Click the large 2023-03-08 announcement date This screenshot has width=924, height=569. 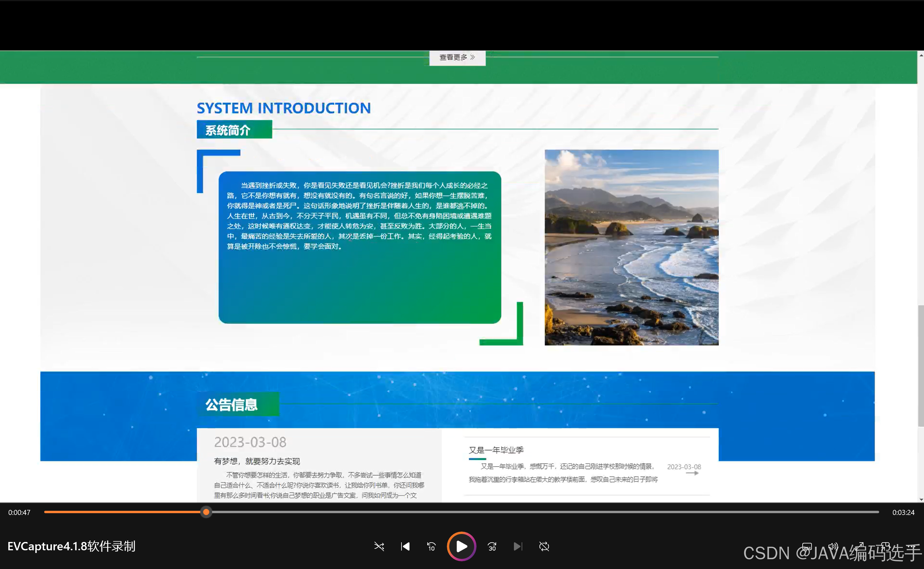[250, 442]
